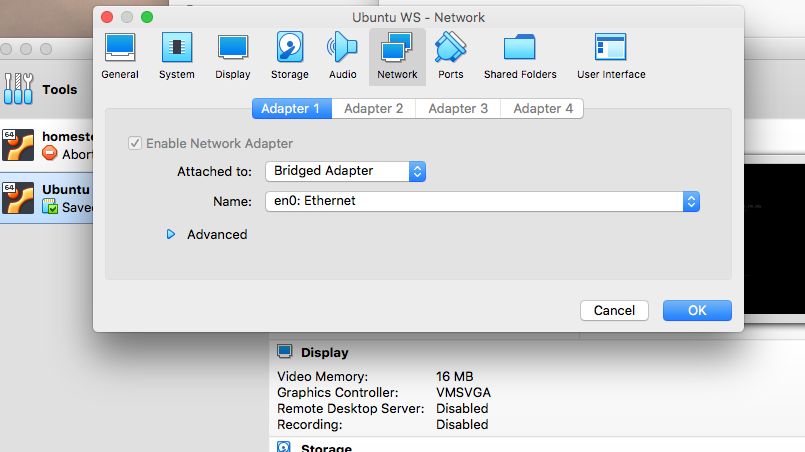Open the Audio settings section
This screenshot has height=452, width=805.
click(x=342, y=56)
